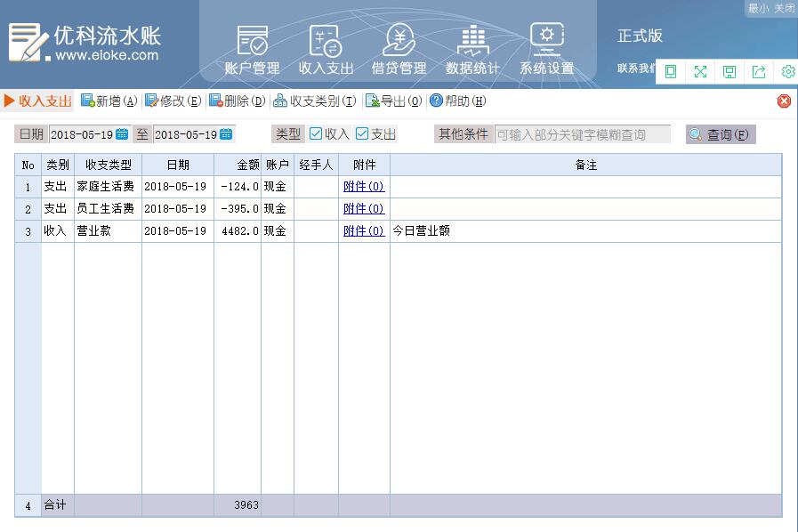Click the green settings gear icon
The height and width of the screenshot is (532, 798).
pyautogui.click(x=788, y=72)
